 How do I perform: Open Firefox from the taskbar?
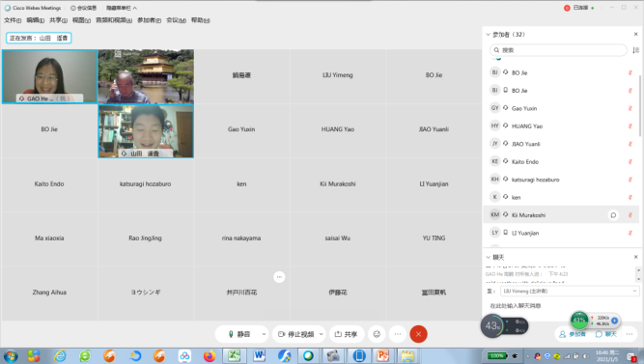pos(210,355)
